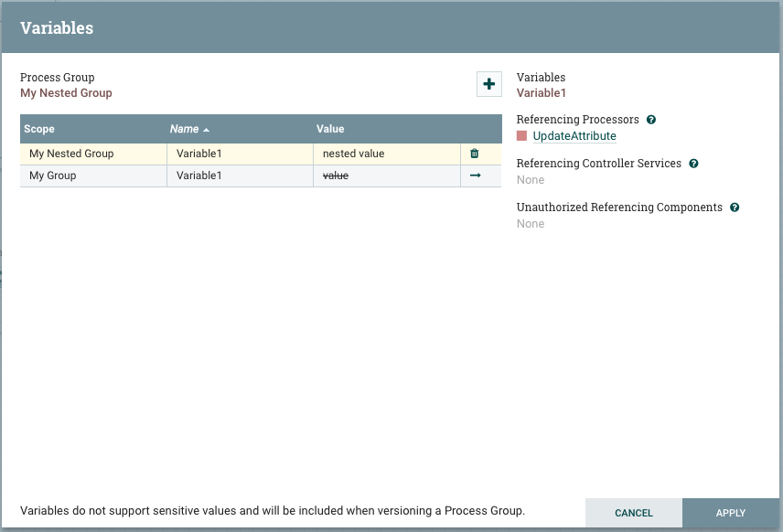This screenshot has height=532, width=783.
Task: Open Unauthorized Referencing Components help icon
Action: [x=735, y=207]
